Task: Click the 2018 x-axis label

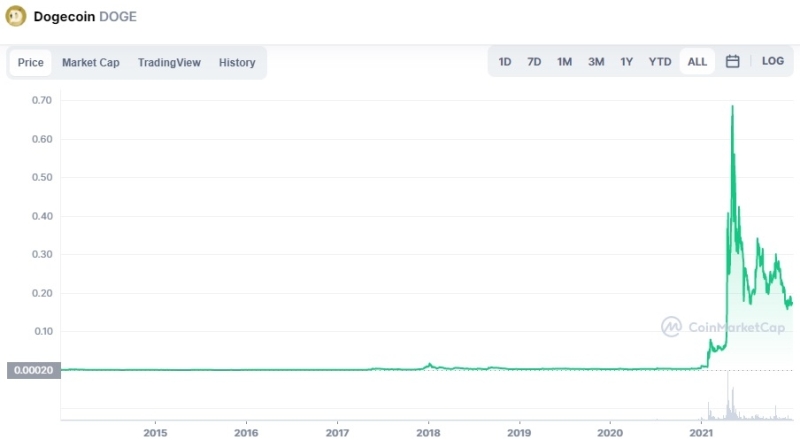Action: tap(428, 433)
